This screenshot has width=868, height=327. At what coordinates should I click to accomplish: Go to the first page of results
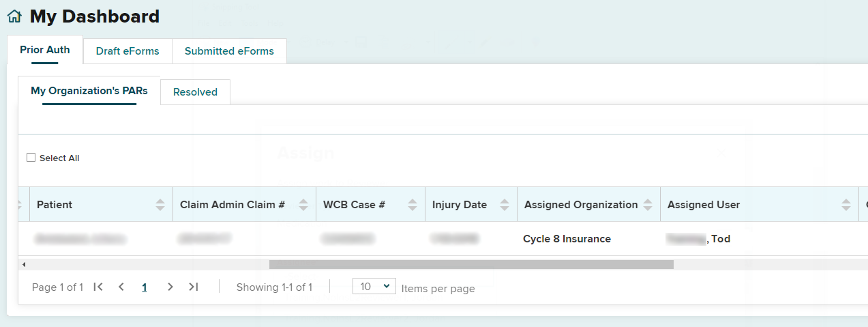point(98,287)
